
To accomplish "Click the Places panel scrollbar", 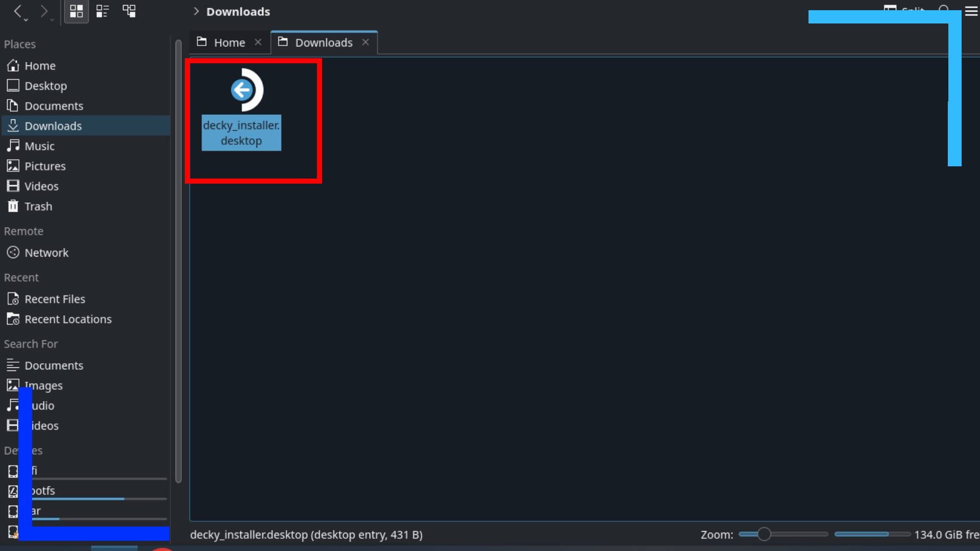I will point(178,260).
